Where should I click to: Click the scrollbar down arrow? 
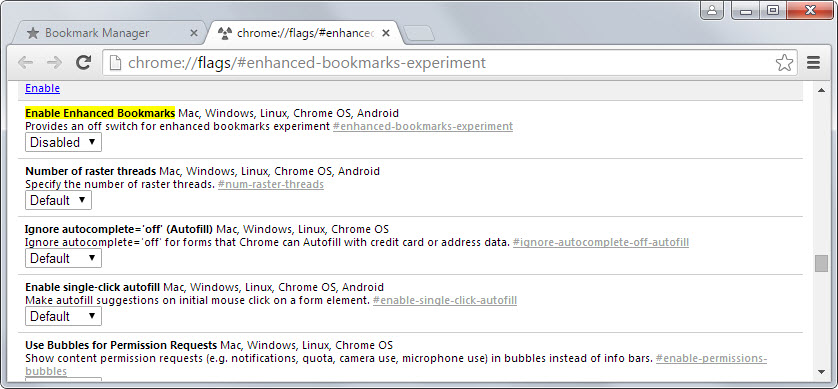(x=821, y=372)
